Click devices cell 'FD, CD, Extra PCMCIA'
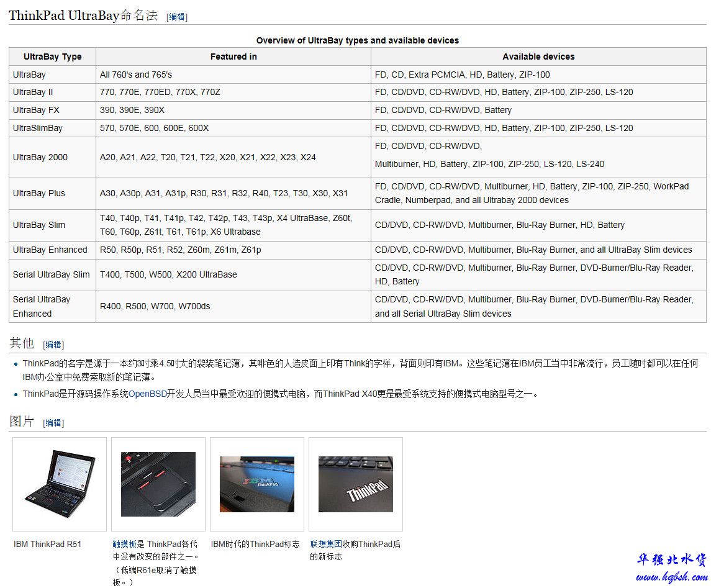This screenshot has height=588, width=711. pyautogui.click(x=538, y=75)
